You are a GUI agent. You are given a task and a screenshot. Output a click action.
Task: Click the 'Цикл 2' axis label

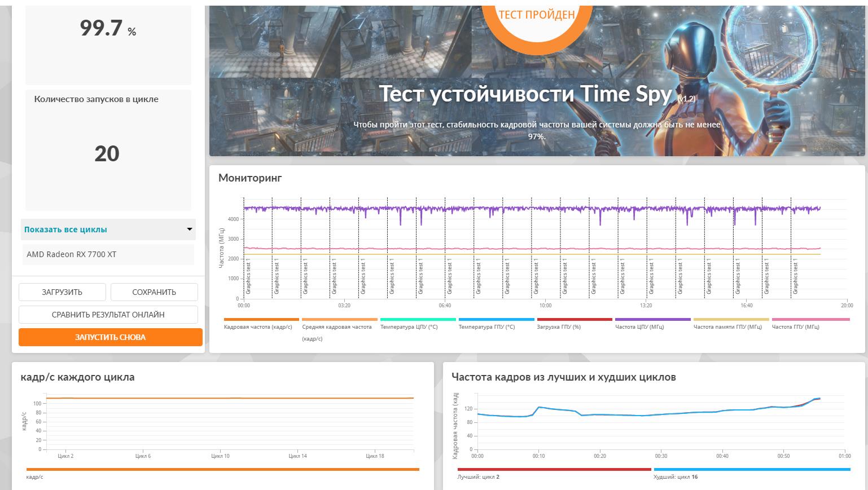click(65, 456)
